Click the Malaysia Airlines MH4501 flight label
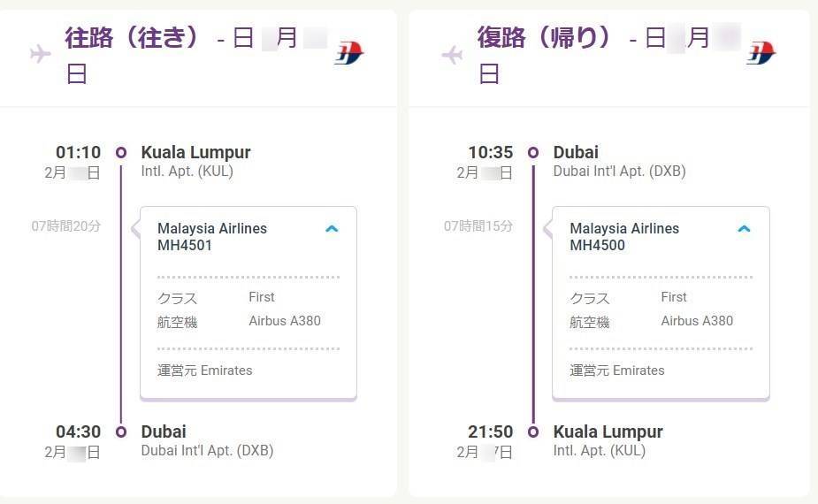This screenshot has height=504, width=818. tap(212, 237)
